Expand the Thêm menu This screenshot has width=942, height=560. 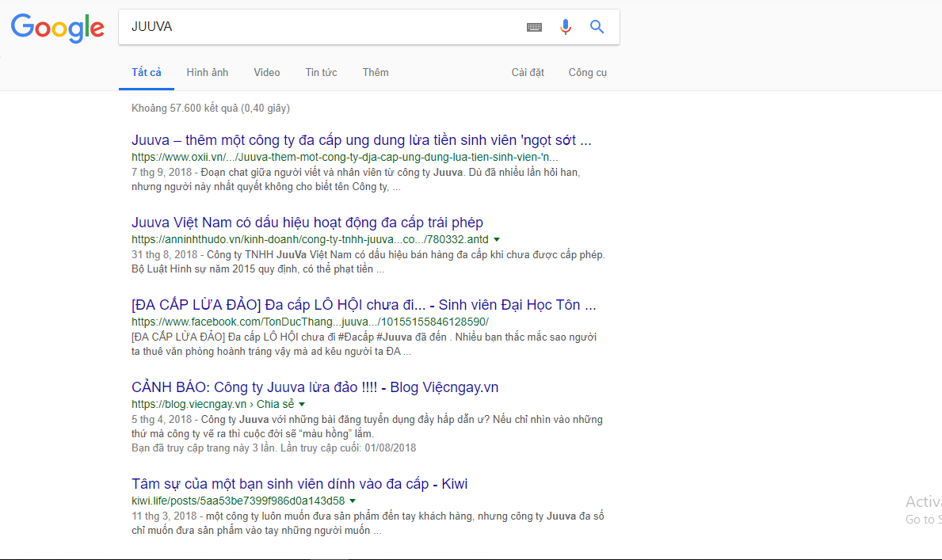click(376, 73)
